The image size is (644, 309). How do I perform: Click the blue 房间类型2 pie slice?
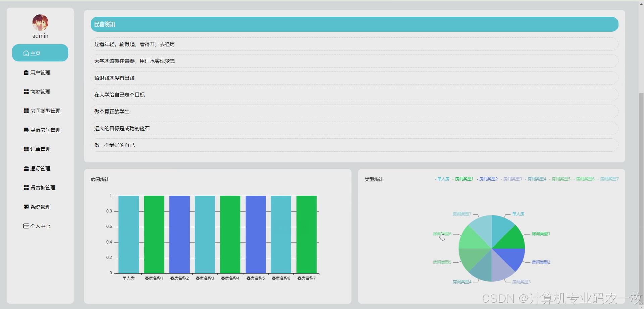(512, 258)
